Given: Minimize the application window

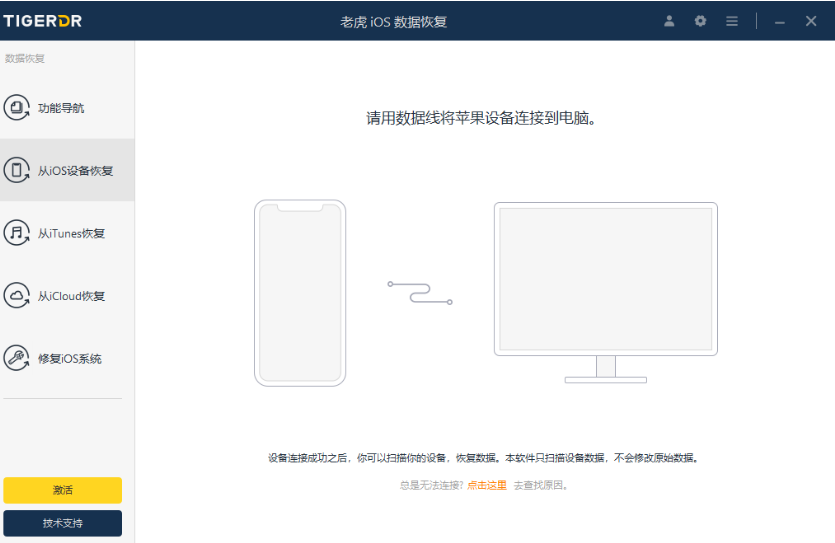Looking at the screenshot, I should [x=780, y=22].
